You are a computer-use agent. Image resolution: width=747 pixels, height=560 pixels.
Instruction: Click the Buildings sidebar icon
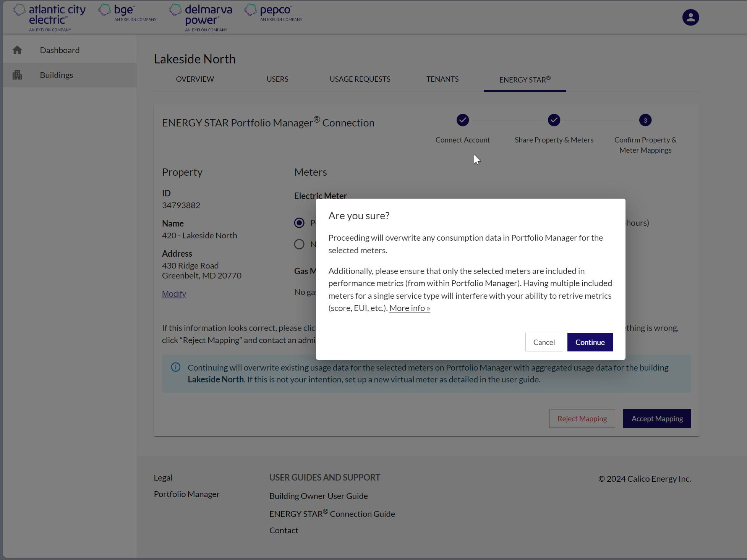click(17, 75)
